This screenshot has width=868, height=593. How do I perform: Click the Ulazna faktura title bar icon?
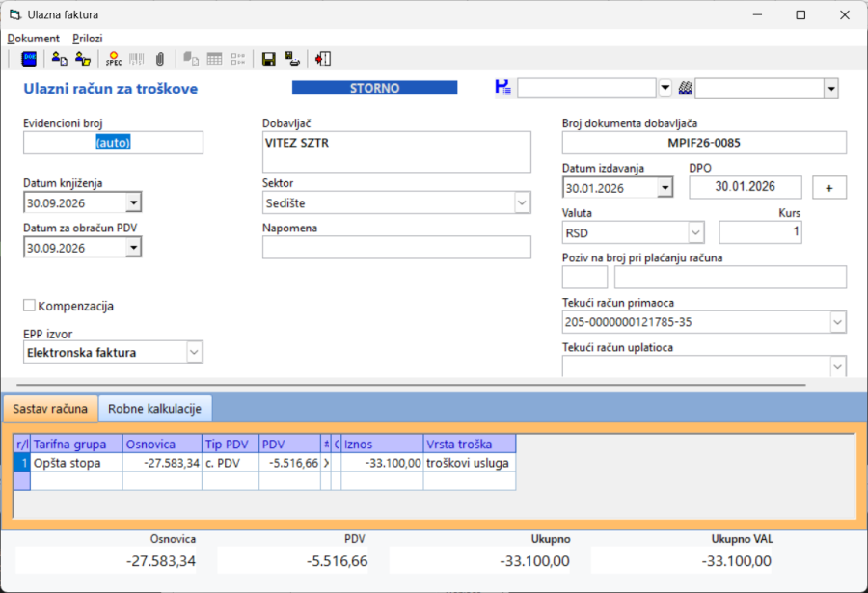point(15,14)
